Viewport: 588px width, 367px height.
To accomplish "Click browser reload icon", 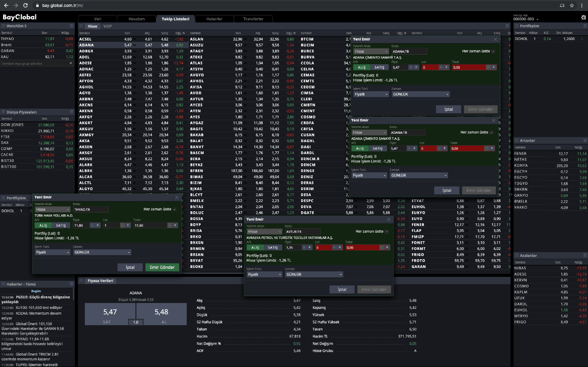I will (x=26, y=5).
